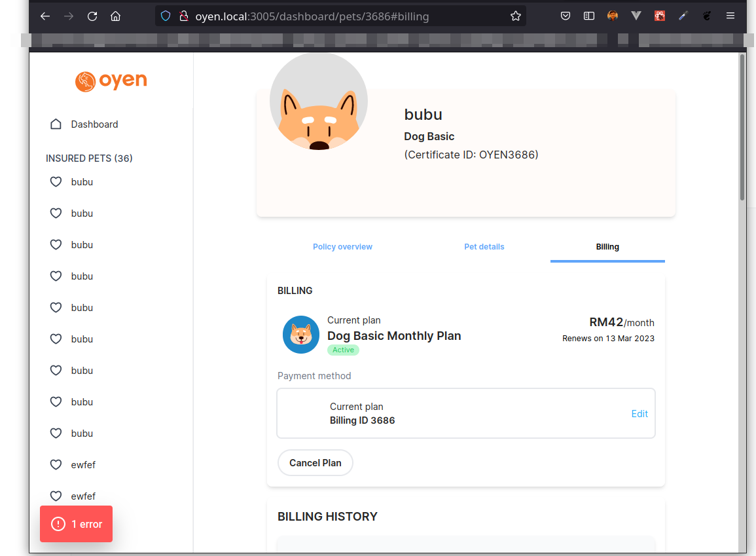The width and height of the screenshot is (756, 556).
Task: Click Edit link for payment method
Action: [639, 414]
